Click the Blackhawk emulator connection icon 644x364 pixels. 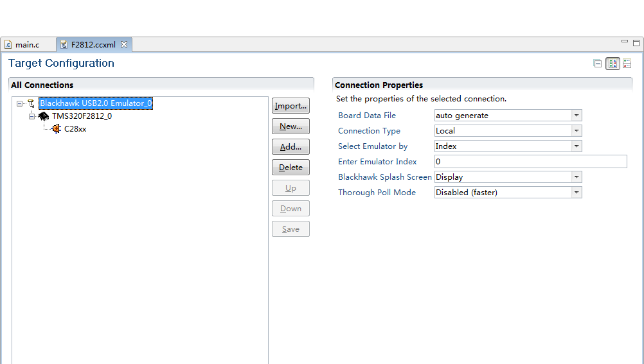click(x=31, y=103)
